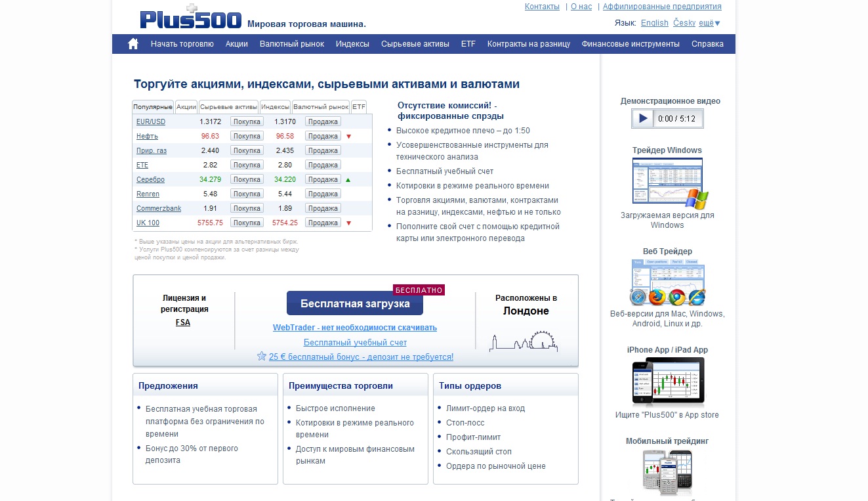Screen dimensions: 868x501
Task: Switch language to Česky
Action: [x=684, y=23]
